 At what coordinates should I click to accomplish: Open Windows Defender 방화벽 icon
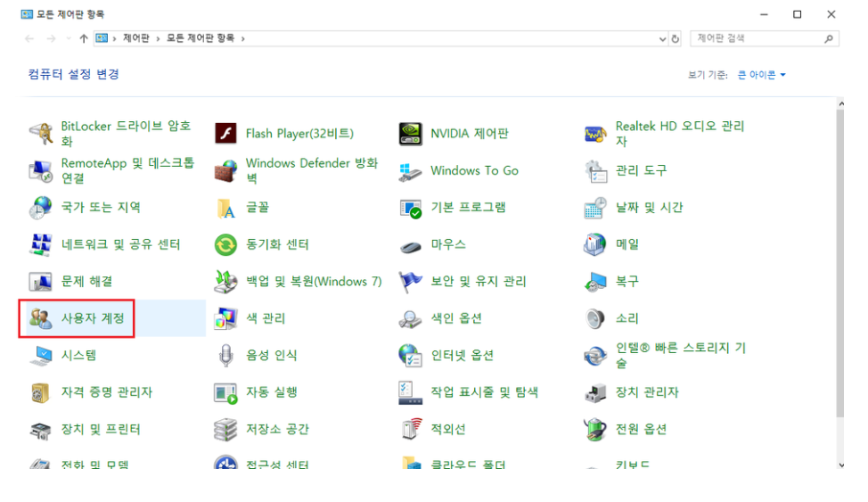click(x=225, y=170)
